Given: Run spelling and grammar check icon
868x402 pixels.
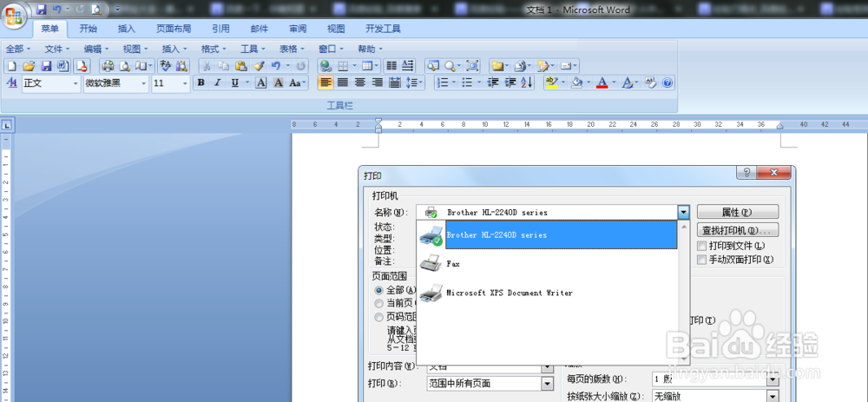Looking at the screenshot, I should click(x=165, y=67).
